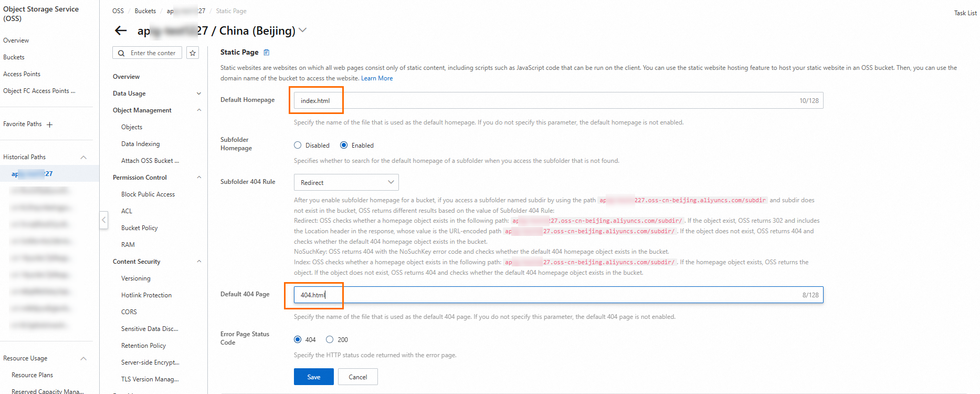Image resolution: width=980 pixels, height=394 pixels.
Task: Collapse the Content Security section
Action: (x=199, y=262)
